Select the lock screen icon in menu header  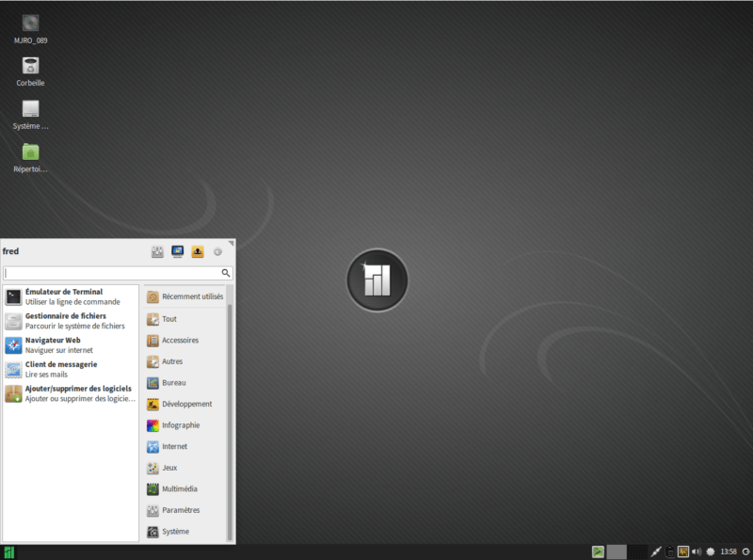tap(176, 251)
